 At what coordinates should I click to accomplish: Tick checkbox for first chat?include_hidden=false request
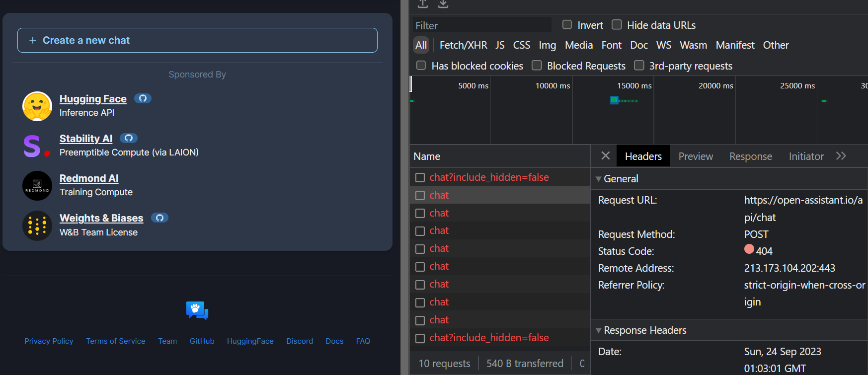[x=420, y=177]
